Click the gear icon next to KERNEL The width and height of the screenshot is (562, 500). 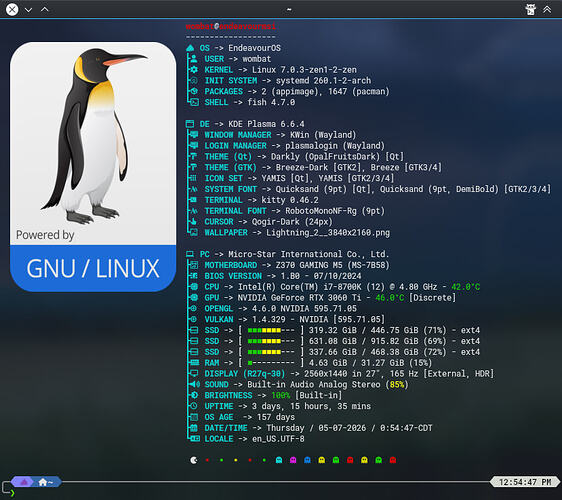[194, 70]
